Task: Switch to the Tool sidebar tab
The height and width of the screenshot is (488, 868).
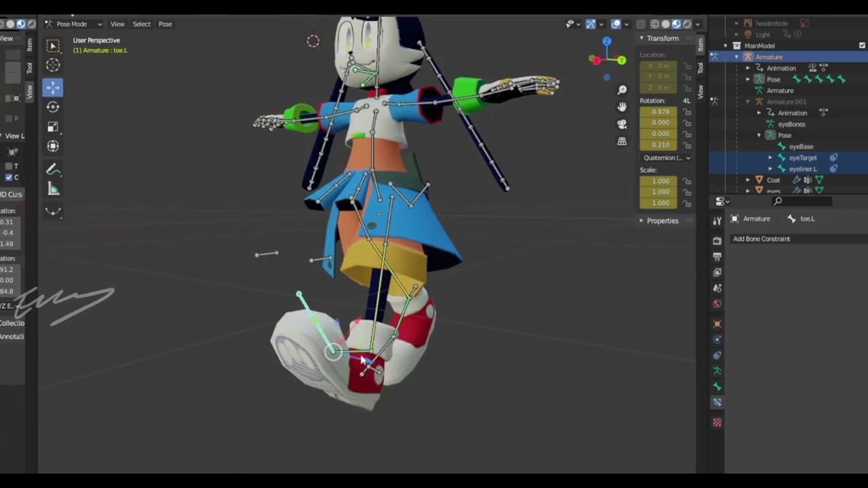Action: (701, 68)
